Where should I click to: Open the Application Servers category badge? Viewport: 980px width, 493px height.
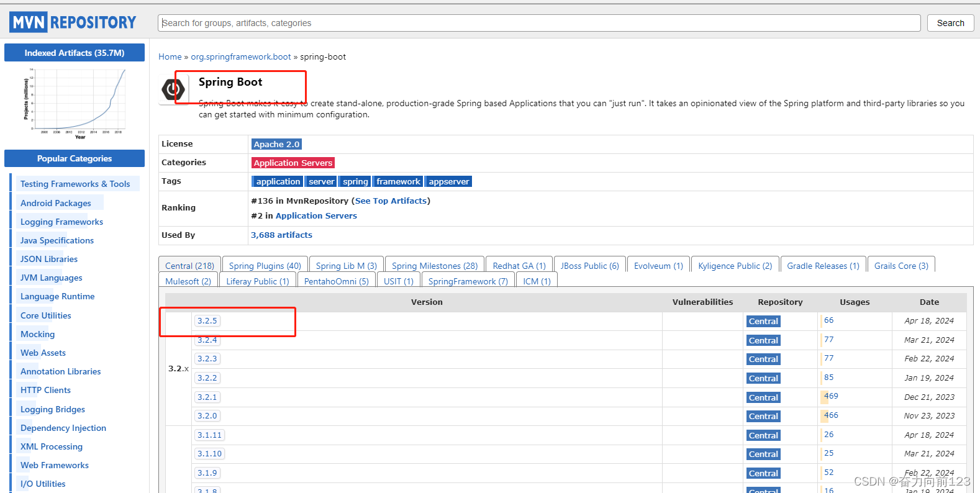pyautogui.click(x=293, y=163)
